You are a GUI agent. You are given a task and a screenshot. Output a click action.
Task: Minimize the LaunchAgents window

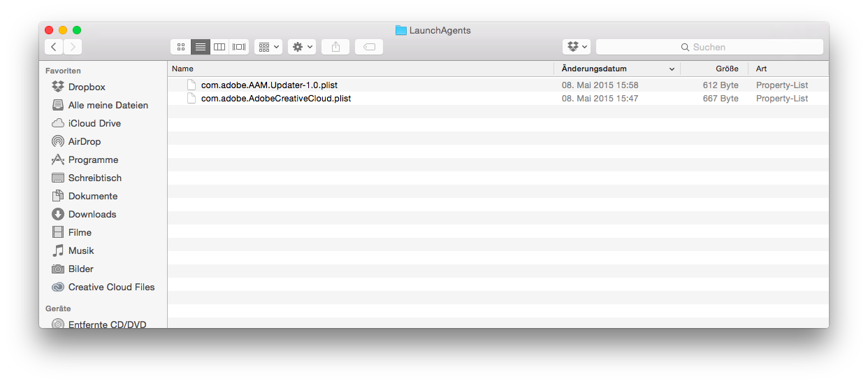tap(63, 30)
